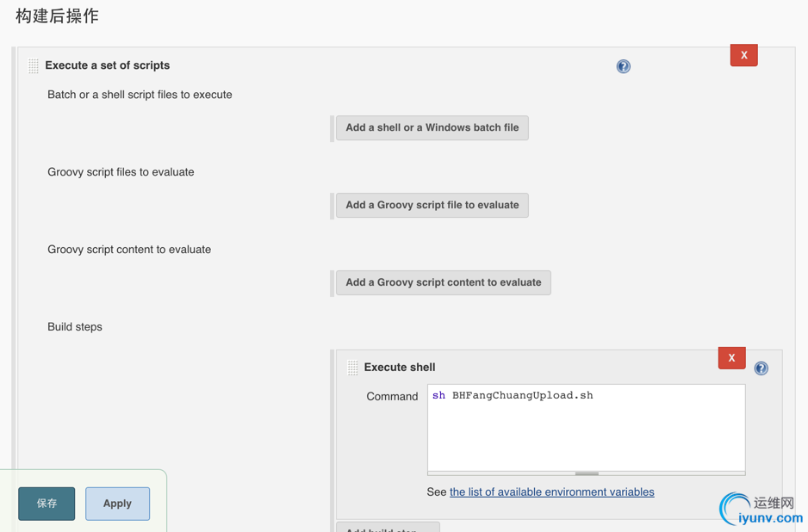Viewport: 808px width, 532px height.
Task: Add a Groovy script content to evaluate
Action: [443, 282]
